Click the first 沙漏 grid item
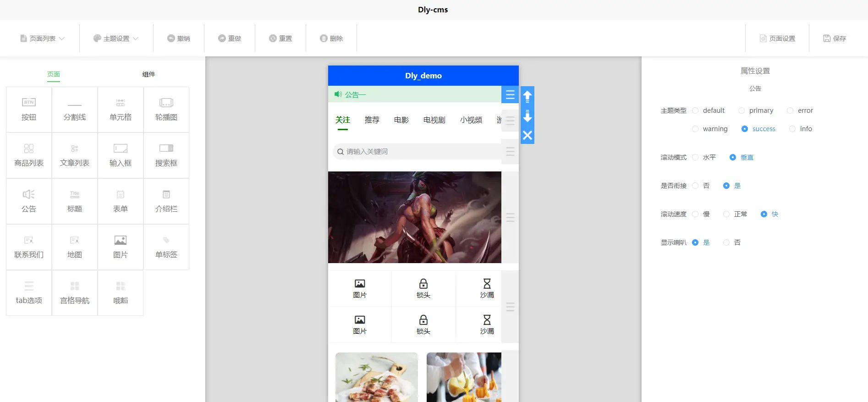The height and width of the screenshot is (402, 868). (x=487, y=289)
